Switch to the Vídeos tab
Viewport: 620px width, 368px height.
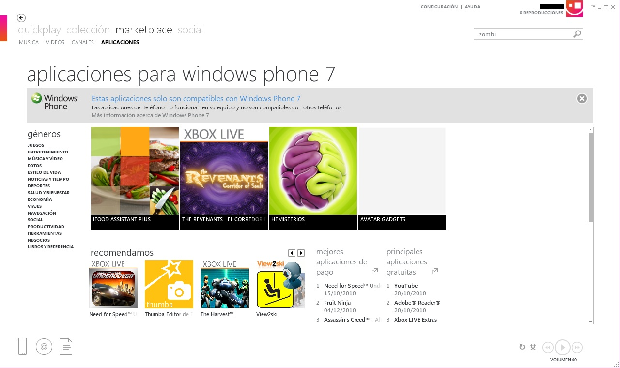tap(55, 42)
